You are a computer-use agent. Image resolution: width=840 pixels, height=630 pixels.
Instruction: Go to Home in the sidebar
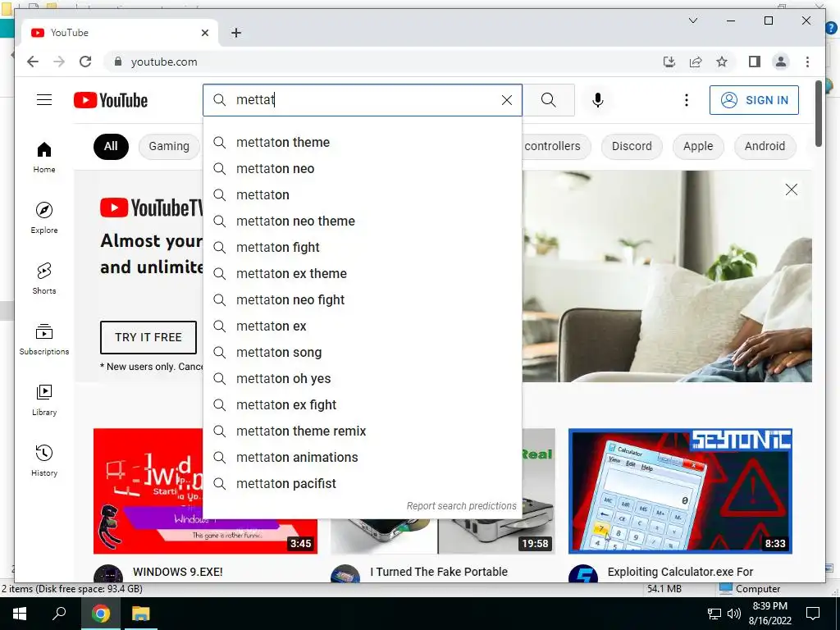[x=44, y=157]
